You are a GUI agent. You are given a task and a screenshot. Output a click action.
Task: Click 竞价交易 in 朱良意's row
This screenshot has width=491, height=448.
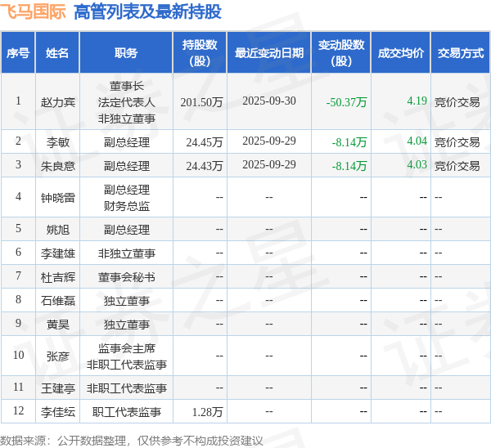pyautogui.click(x=457, y=166)
